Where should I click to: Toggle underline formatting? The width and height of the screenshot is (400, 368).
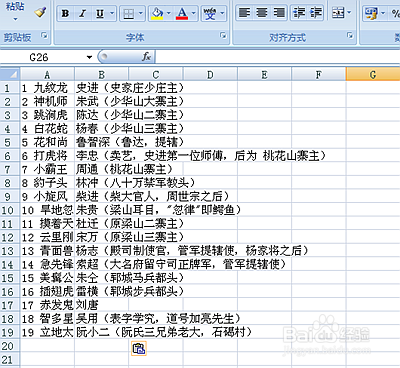(x=100, y=14)
